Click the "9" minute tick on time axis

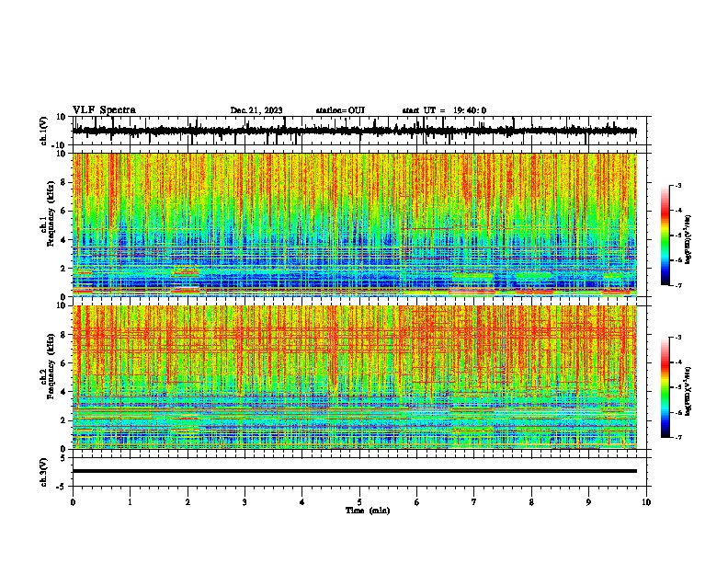588,502
